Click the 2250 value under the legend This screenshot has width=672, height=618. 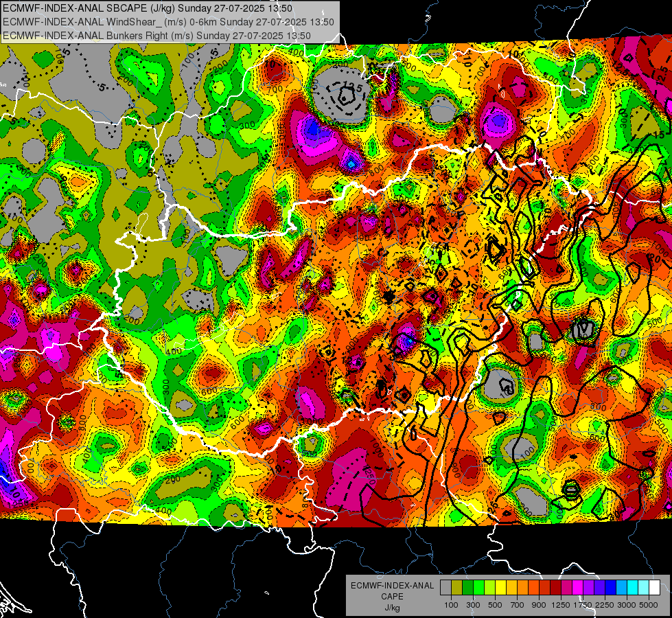(605, 605)
